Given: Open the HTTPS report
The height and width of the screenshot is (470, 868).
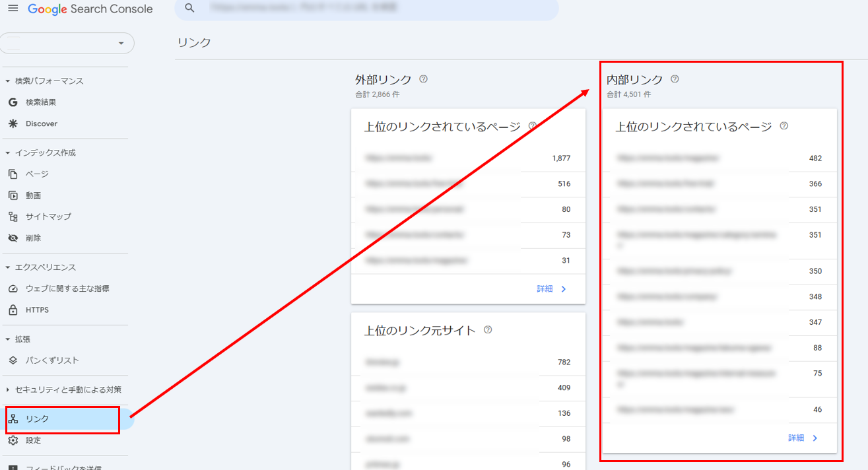Looking at the screenshot, I should [x=37, y=310].
